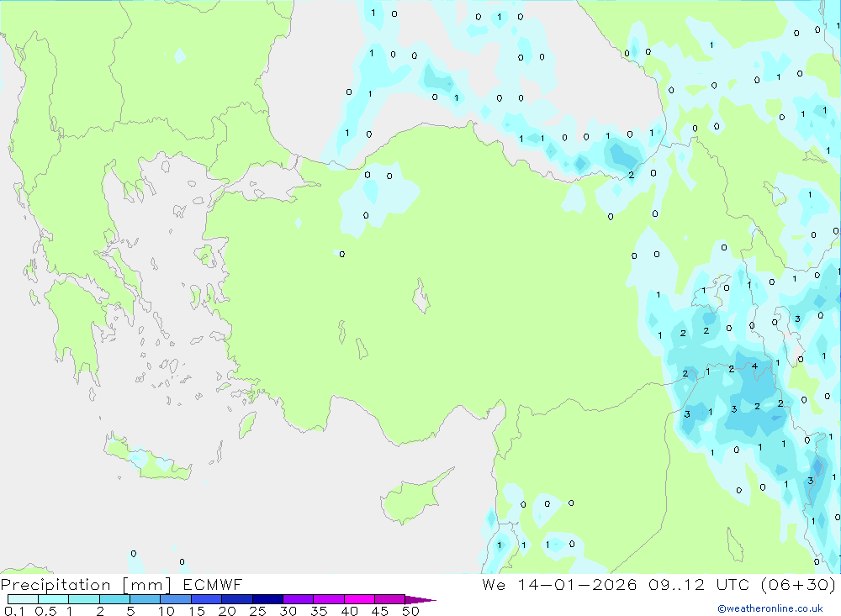Click the date '14-01-2026' text

[577, 584]
